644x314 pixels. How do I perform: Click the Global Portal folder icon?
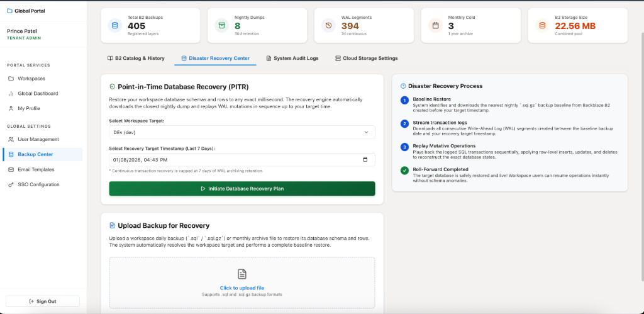(x=9, y=11)
